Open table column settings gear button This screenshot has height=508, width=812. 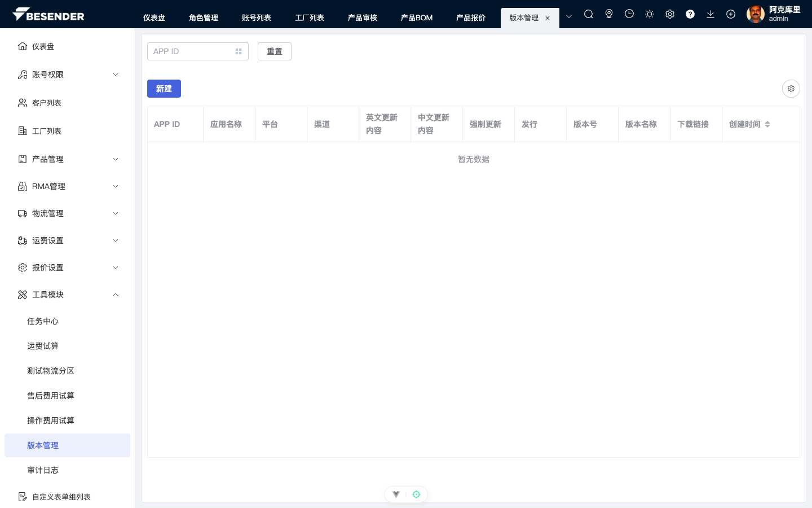791,89
